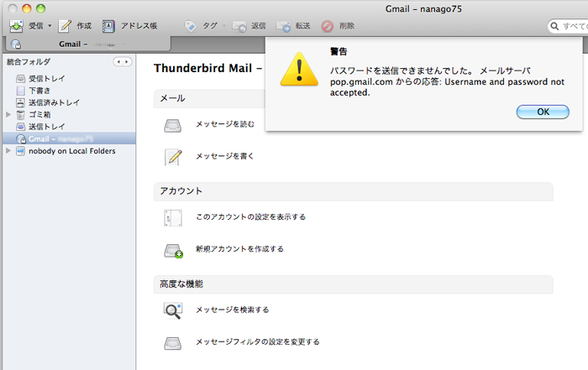The width and height of the screenshot is (588, 370).
Task: Expand the ゴミ箱 trash folder
Action: tap(8, 115)
